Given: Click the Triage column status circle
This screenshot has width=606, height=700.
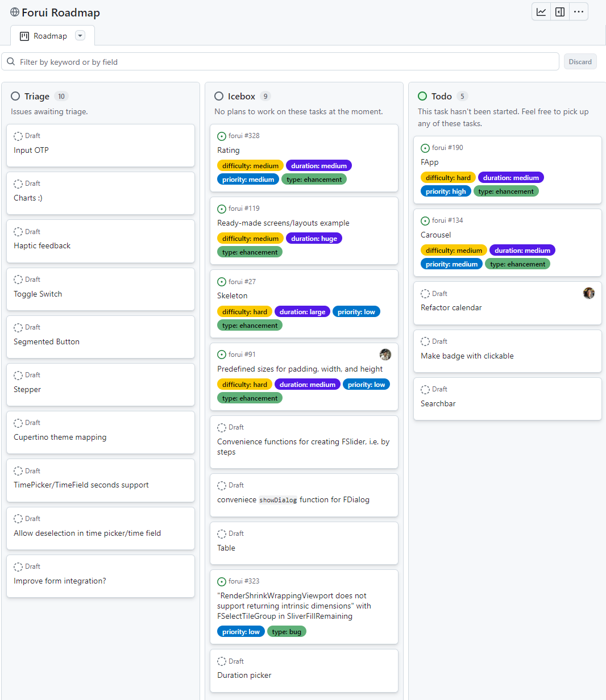Looking at the screenshot, I should coord(15,97).
